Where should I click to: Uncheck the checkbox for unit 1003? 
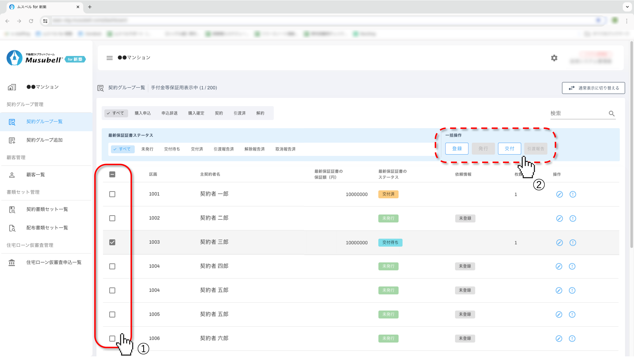pos(112,242)
